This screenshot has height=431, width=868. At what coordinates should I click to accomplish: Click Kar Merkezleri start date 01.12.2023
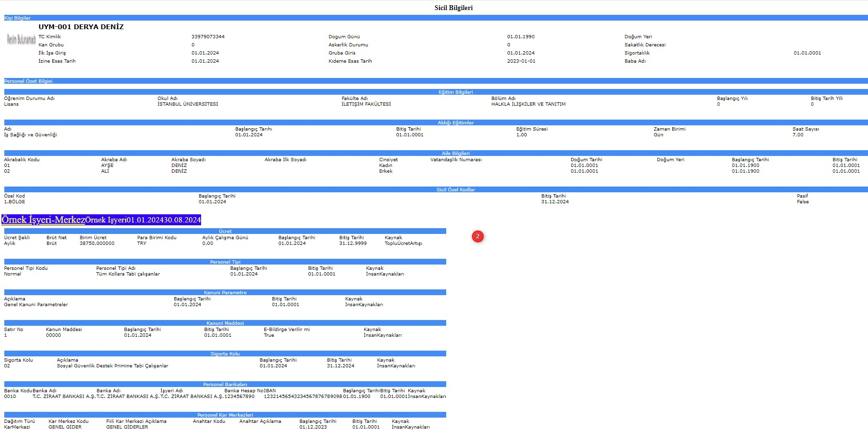tap(313, 427)
